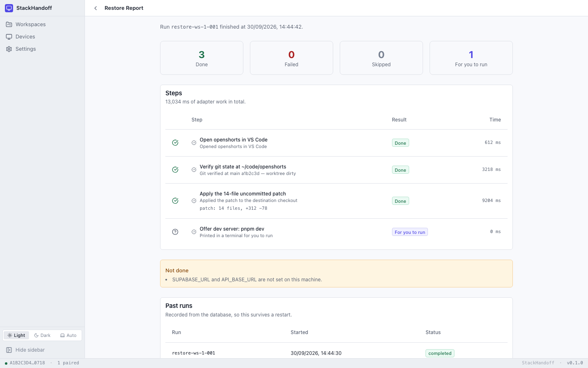Click 'Open openshorts in VS Code' step title
588x368 pixels.
point(234,140)
